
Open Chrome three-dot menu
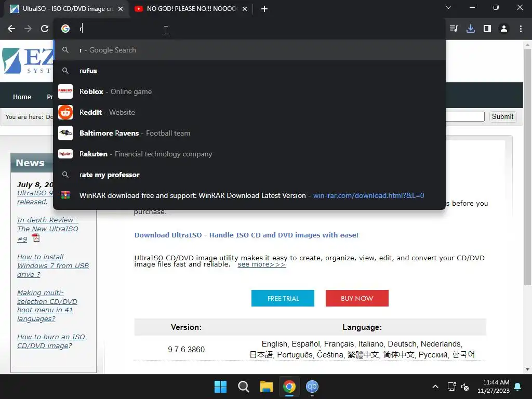click(521, 29)
